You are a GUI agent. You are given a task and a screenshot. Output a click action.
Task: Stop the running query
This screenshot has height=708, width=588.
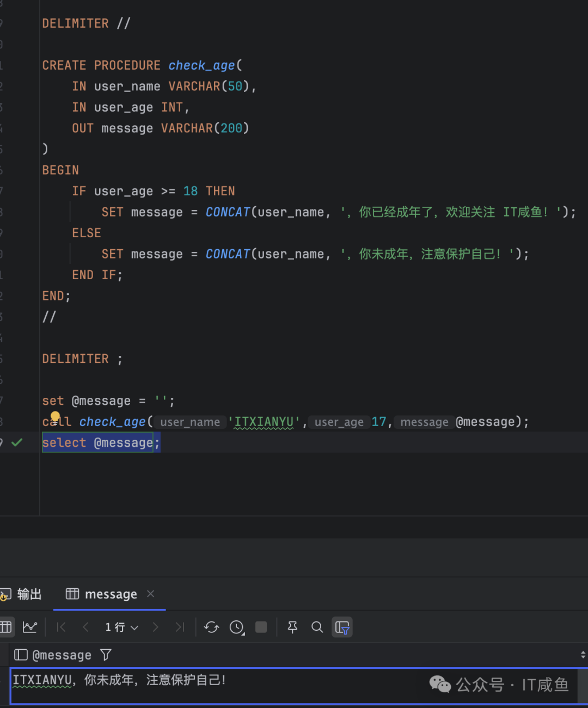(x=261, y=627)
